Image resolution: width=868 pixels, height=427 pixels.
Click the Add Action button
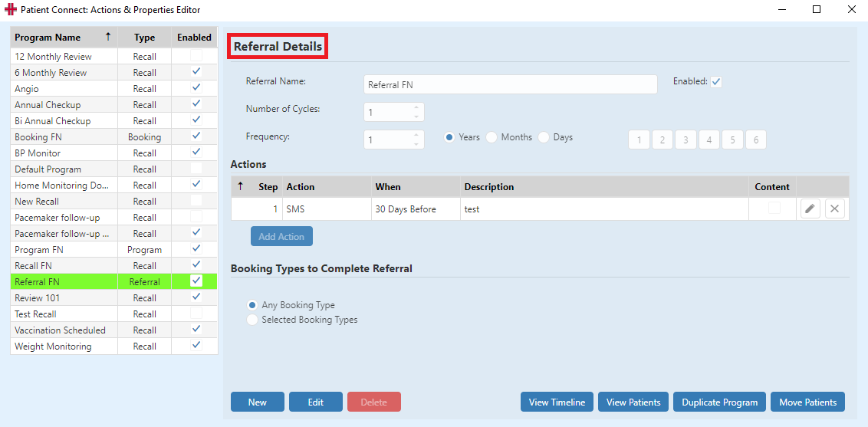click(281, 236)
